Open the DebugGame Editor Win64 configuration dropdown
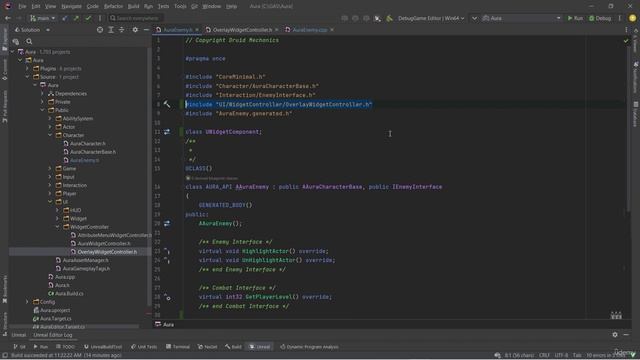Image resolution: width=640 pixels, height=360 pixels. (431, 18)
